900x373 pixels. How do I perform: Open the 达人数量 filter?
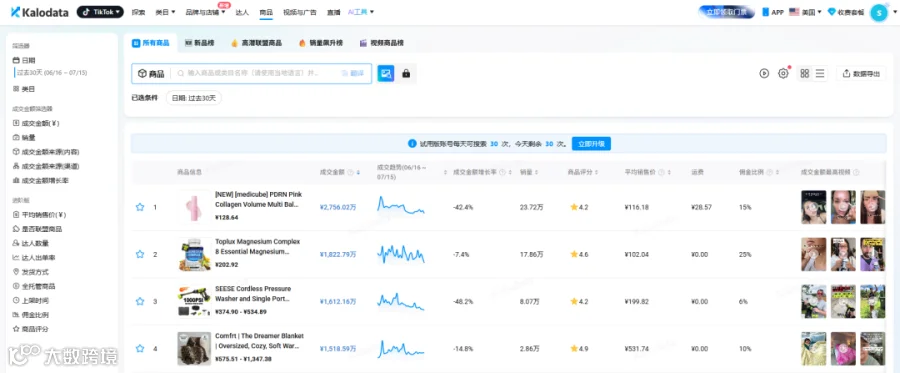coord(30,243)
